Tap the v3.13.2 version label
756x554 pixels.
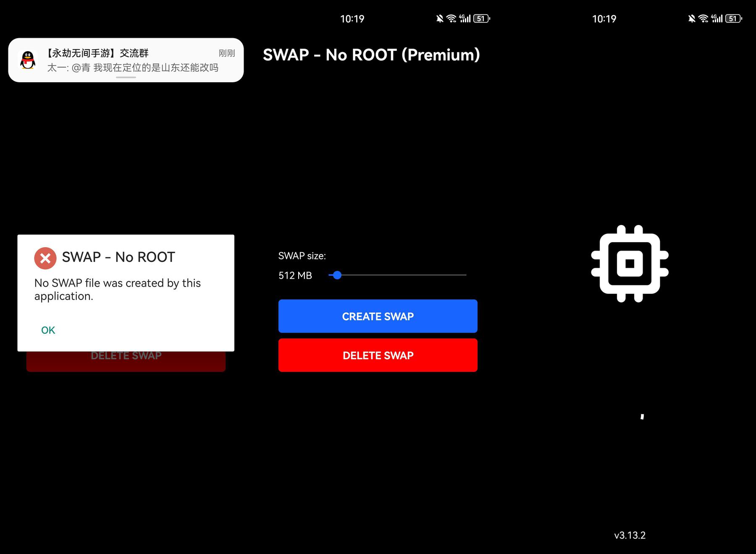click(630, 535)
